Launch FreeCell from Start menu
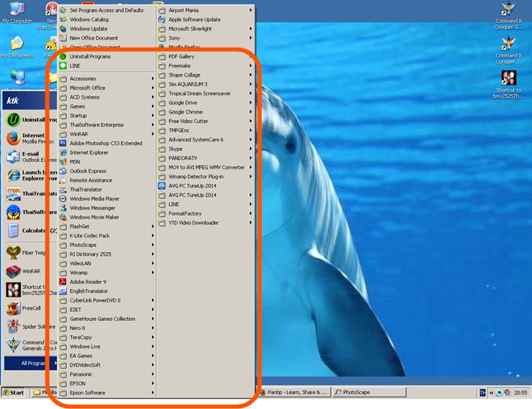 (x=31, y=308)
